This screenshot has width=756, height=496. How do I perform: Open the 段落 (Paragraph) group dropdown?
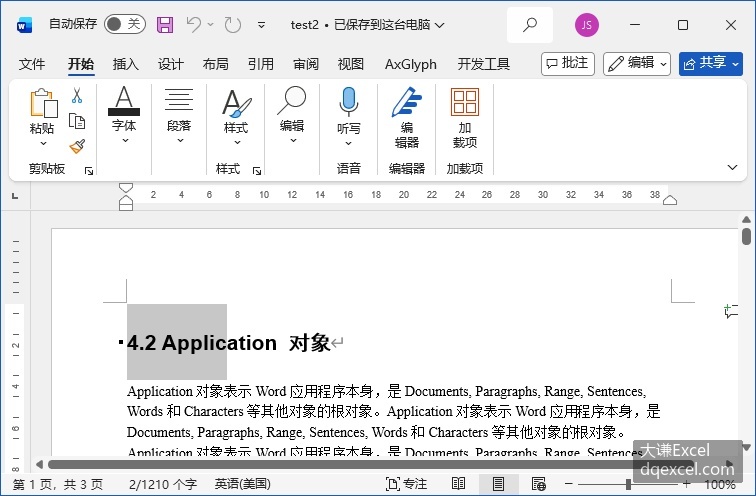[x=179, y=115]
